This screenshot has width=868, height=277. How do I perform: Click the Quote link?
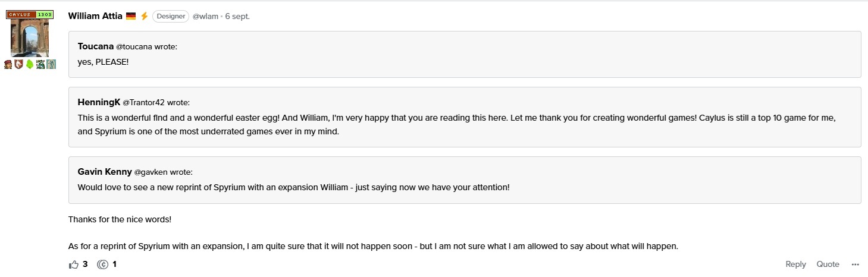pos(828,265)
